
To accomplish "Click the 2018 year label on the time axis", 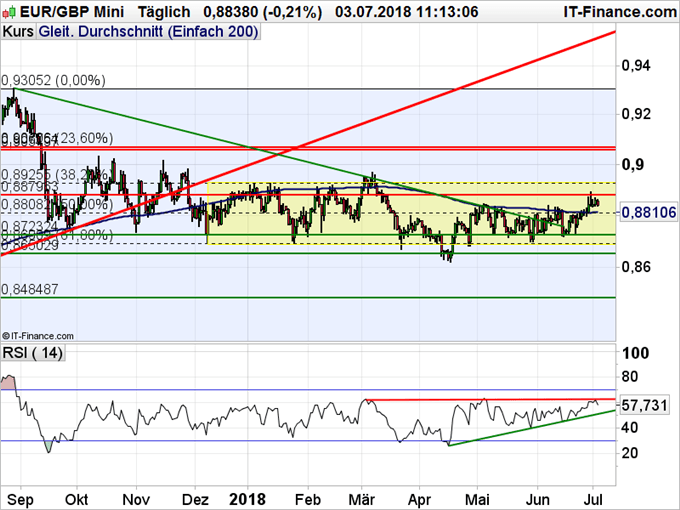I will coord(248,499).
